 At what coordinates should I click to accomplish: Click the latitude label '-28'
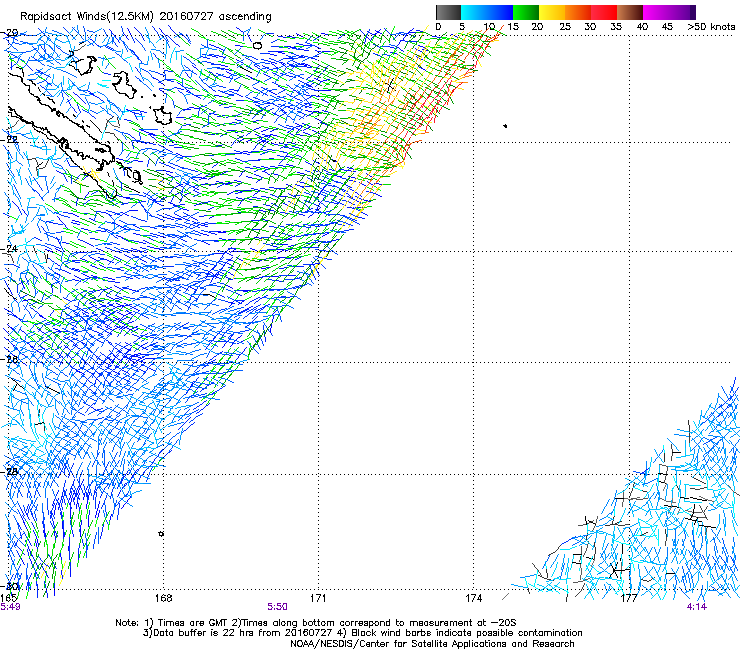pos(10,471)
